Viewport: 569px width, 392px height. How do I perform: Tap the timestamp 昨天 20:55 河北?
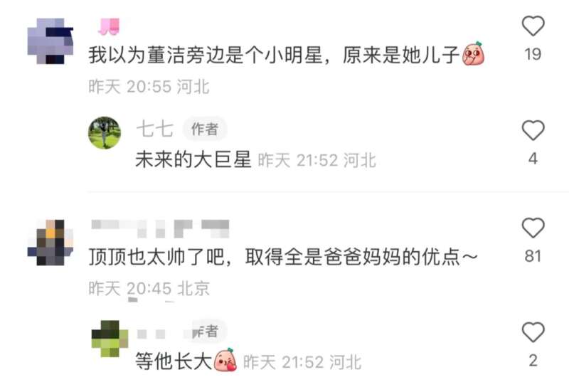click(x=149, y=87)
